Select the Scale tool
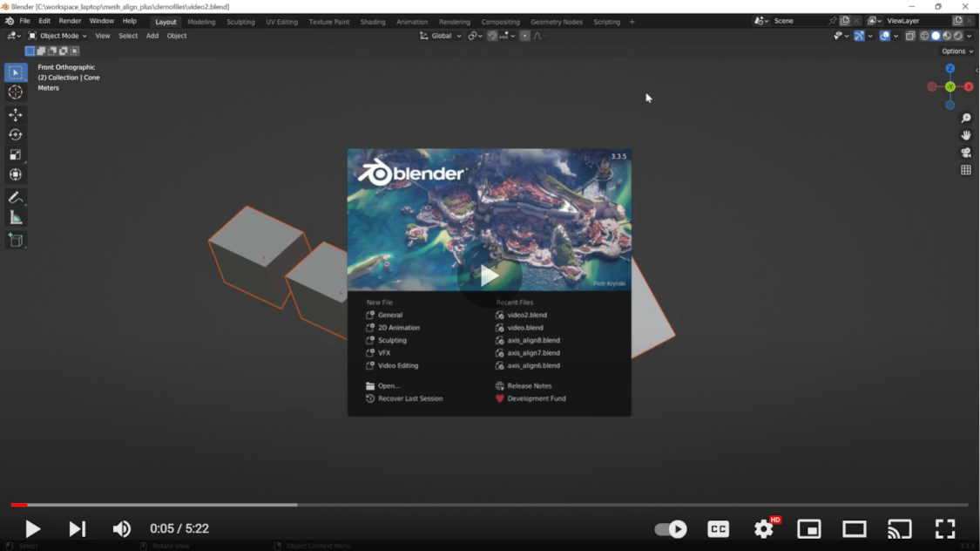 pyautogui.click(x=16, y=154)
